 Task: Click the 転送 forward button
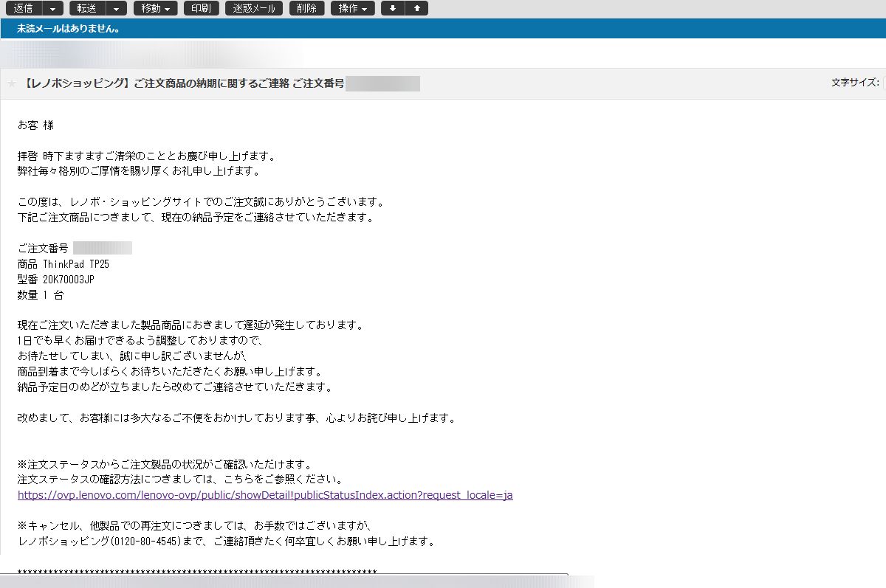click(88, 9)
